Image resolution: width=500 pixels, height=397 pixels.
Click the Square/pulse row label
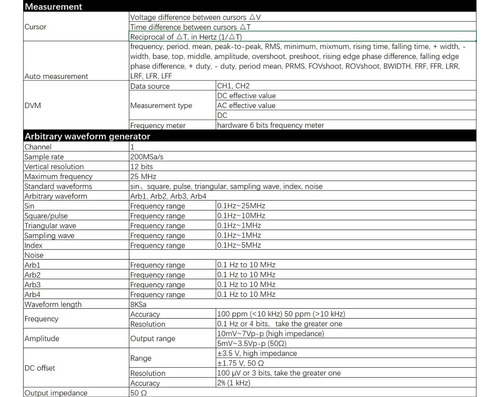pos(76,216)
